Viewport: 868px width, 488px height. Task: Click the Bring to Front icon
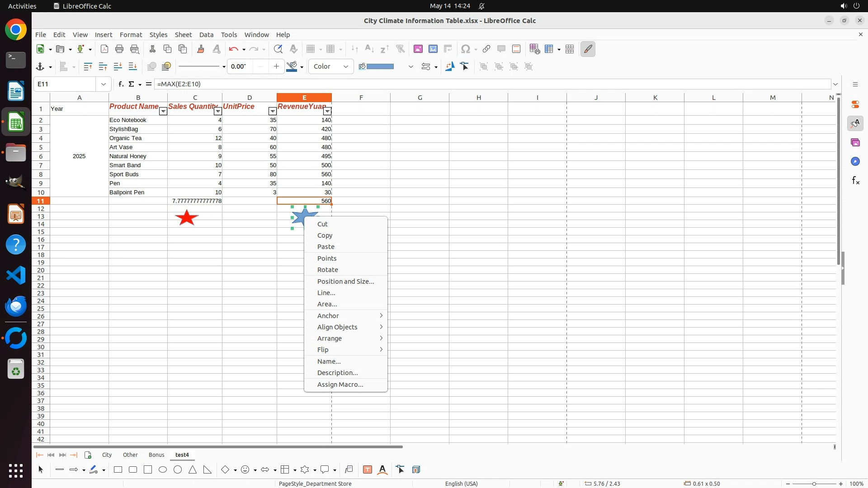point(88,67)
